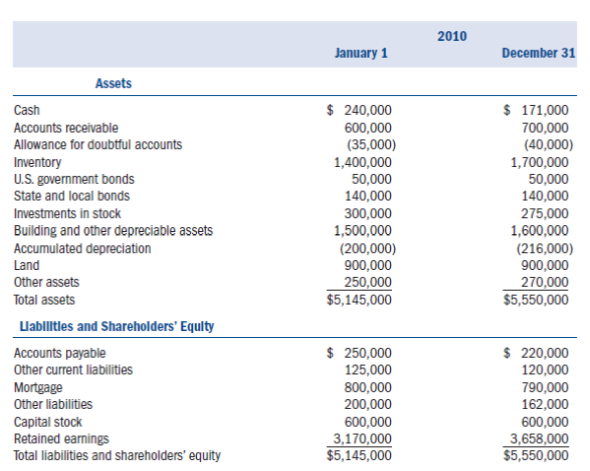Select the Assets section heading
Screen dimensions: 590x471
click(113, 83)
